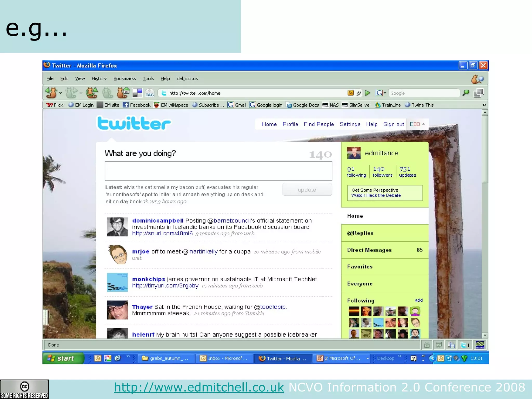Open the Back history dropdown arrow
The width and height of the screenshot is (532, 399).
(x=61, y=93)
